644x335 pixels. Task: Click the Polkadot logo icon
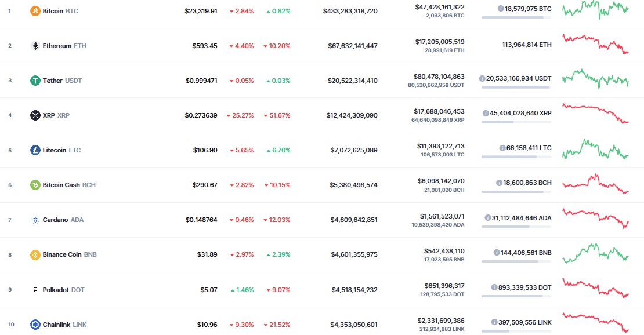(35, 290)
